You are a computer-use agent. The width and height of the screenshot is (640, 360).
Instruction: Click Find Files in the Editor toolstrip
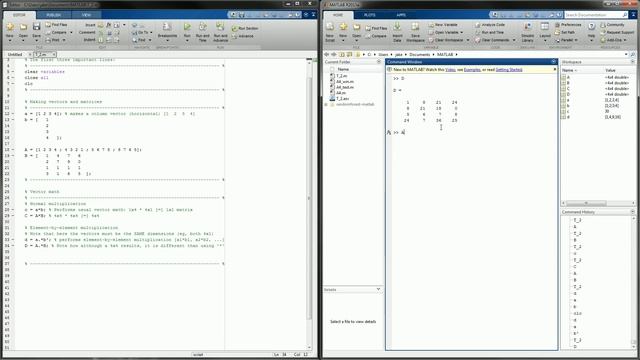pos(56,25)
